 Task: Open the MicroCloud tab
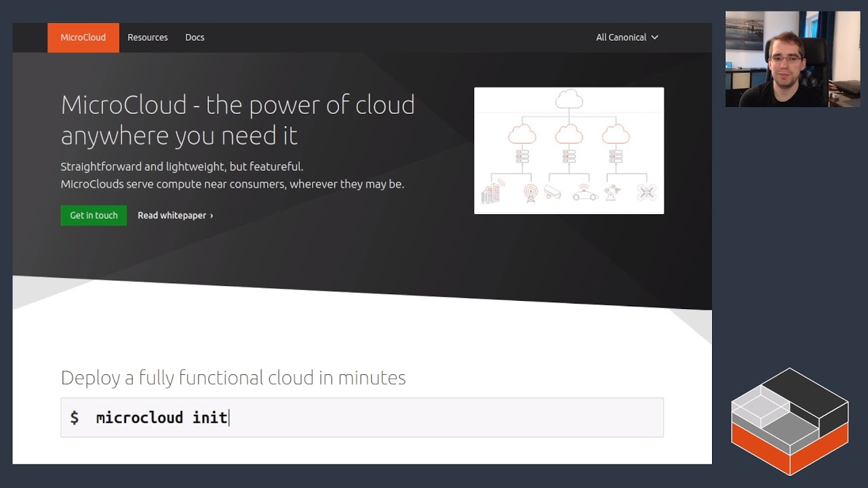pos(83,37)
